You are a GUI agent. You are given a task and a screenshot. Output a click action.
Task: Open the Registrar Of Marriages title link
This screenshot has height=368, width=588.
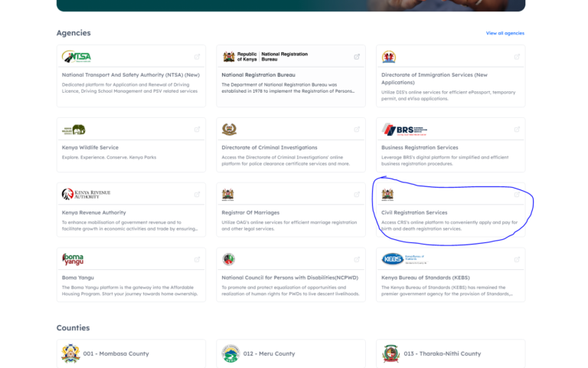tap(250, 212)
